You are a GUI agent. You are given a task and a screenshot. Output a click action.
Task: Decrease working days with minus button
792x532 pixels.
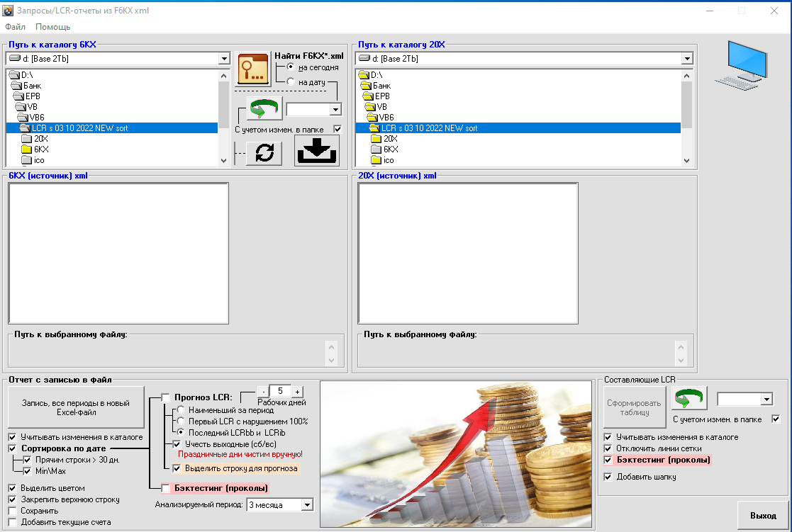(x=263, y=391)
